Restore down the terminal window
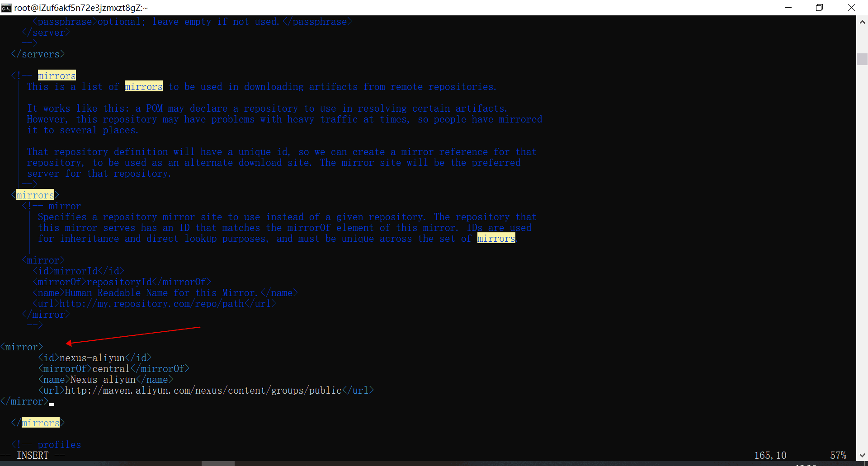868x466 pixels. (819, 8)
